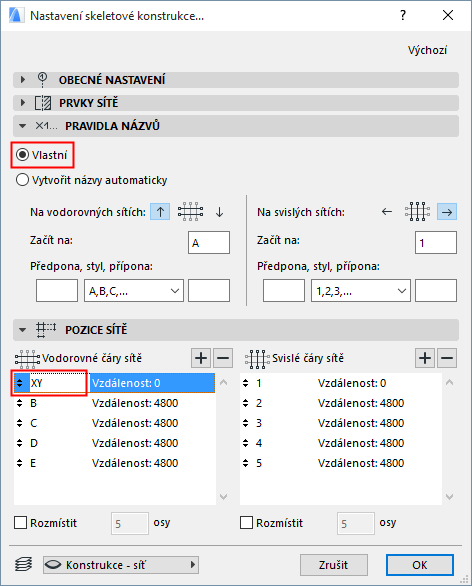The height and width of the screenshot is (586, 472).
Task: Select the Vlastní radio button
Action: coord(22,154)
